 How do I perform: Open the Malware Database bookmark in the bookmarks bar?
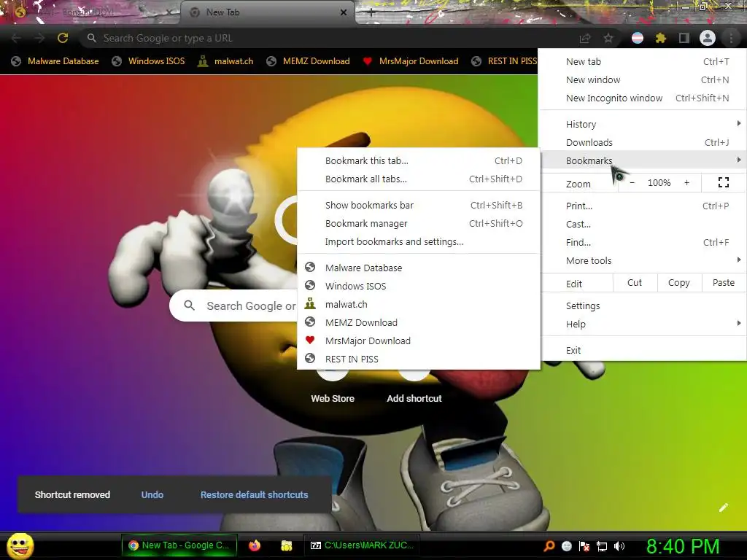click(55, 61)
